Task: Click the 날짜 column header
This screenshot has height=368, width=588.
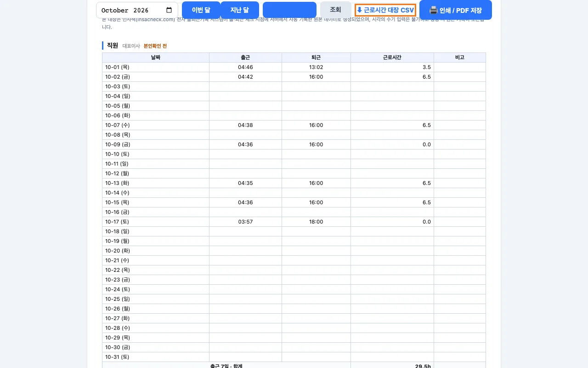Action: 156,57
